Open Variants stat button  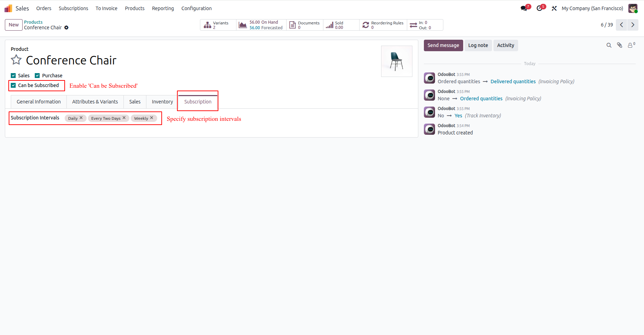pos(218,25)
